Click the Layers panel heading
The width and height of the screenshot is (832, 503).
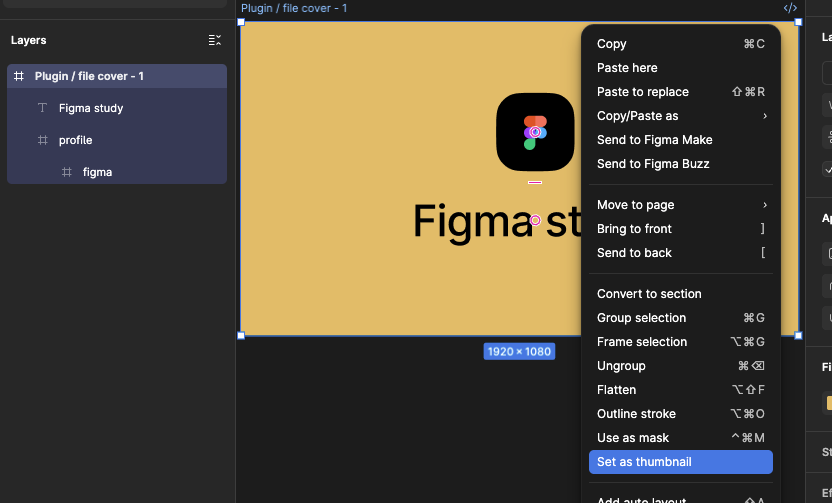tap(29, 40)
